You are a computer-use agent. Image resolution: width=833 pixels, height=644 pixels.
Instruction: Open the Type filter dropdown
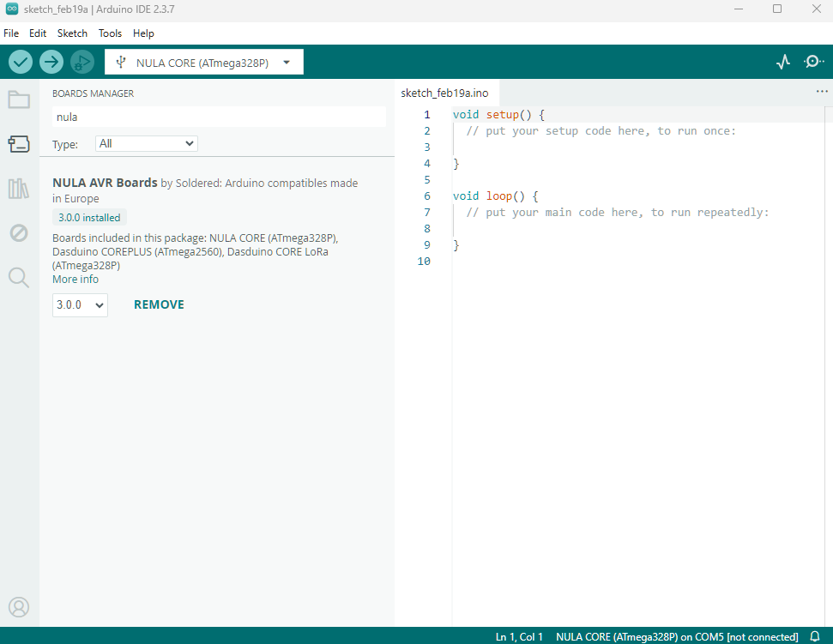147,143
